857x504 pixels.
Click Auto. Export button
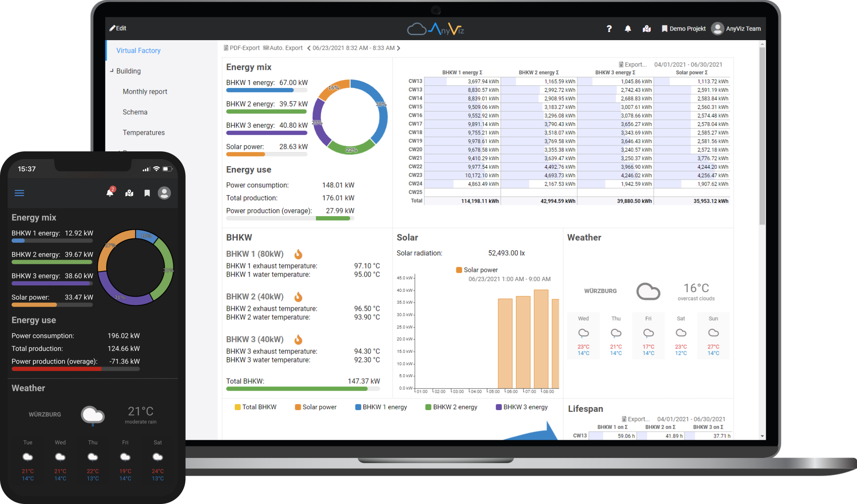(x=283, y=48)
